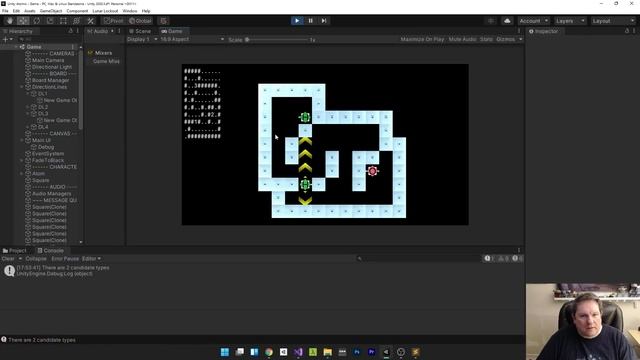Image resolution: width=640 pixels, height=360 pixels.
Task: Toggle the Play mode button
Action: click(297, 21)
